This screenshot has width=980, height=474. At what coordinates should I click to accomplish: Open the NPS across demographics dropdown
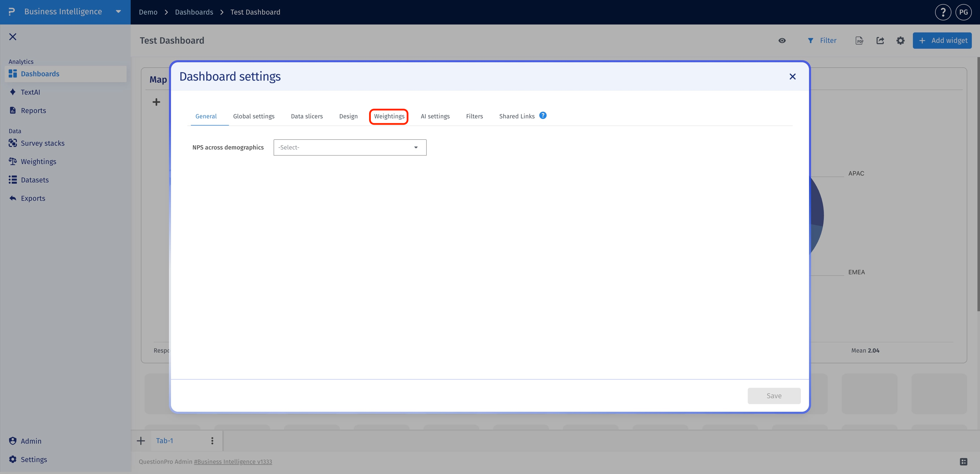tap(350, 147)
